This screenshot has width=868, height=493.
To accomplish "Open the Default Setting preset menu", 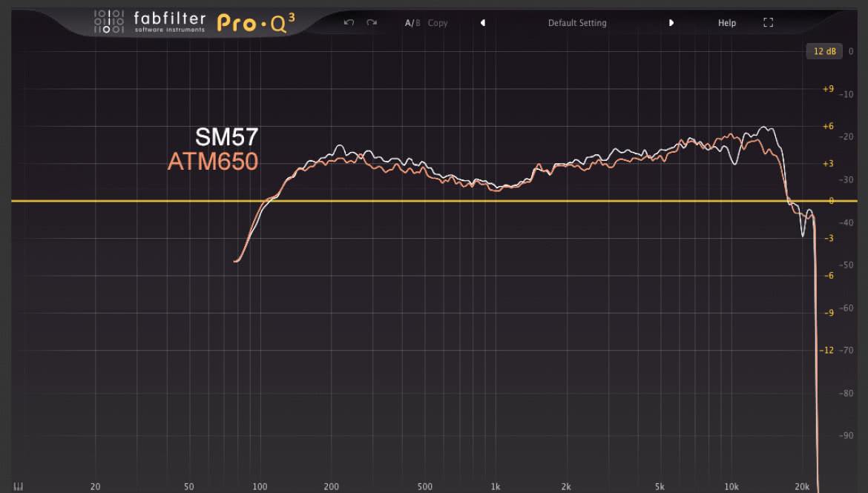I will (x=577, y=23).
